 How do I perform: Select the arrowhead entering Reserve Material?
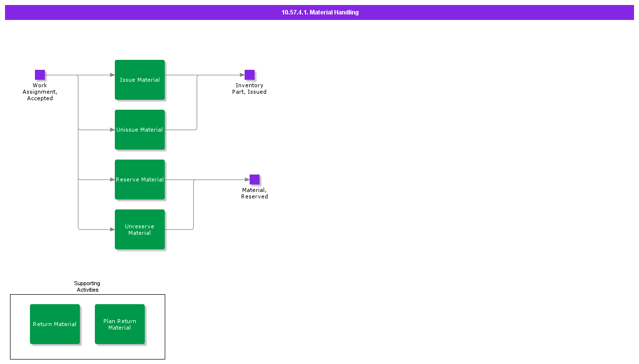click(112, 180)
